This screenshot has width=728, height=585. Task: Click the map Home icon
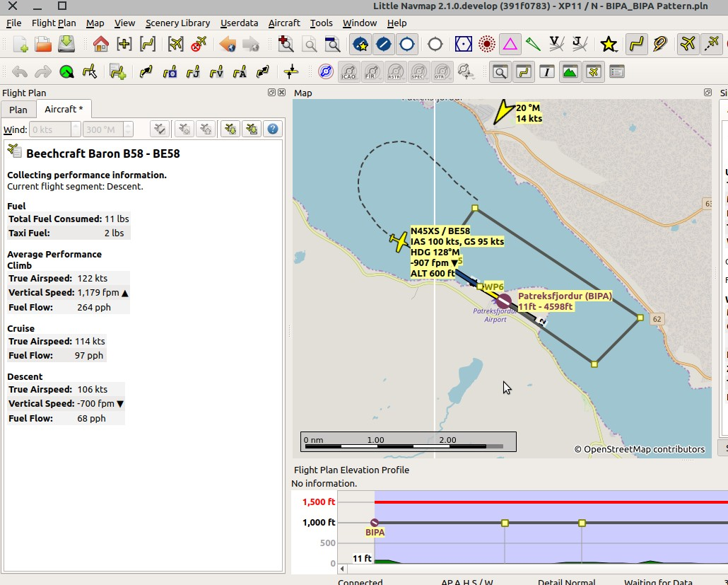click(x=100, y=44)
